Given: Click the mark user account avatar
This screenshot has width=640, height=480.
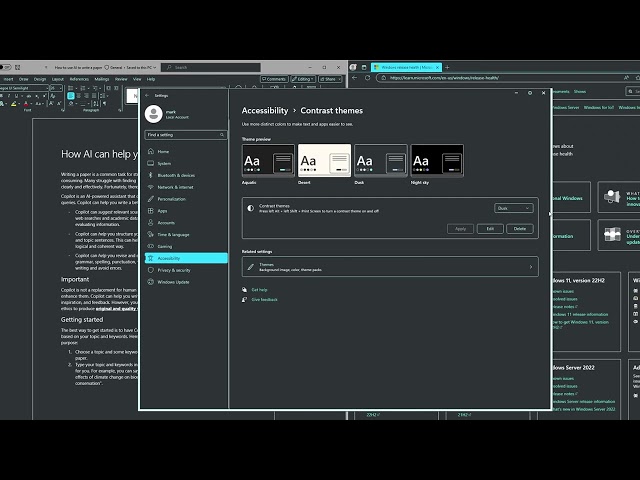Looking at the screenshot, I should [x=153, y=114].
